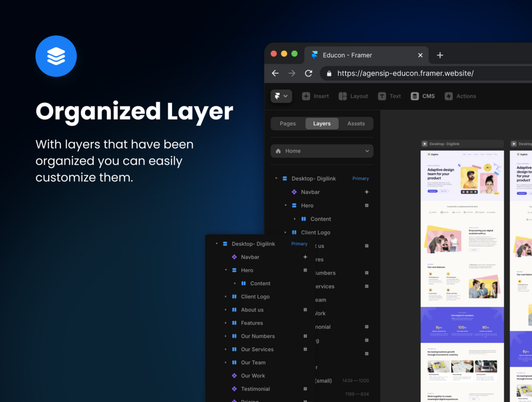Expand the Our Services layer

pyautogui.click(x=226, y=349)
